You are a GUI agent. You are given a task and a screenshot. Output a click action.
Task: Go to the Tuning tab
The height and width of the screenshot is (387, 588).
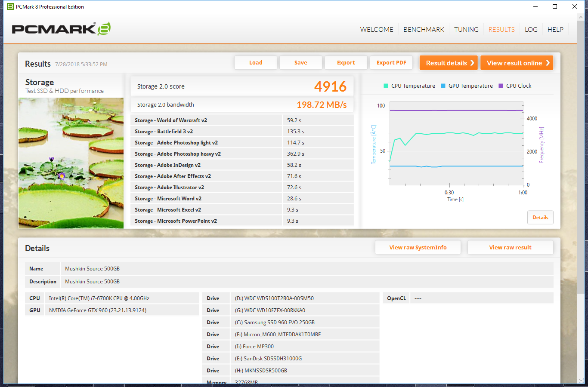coord(466,29)
